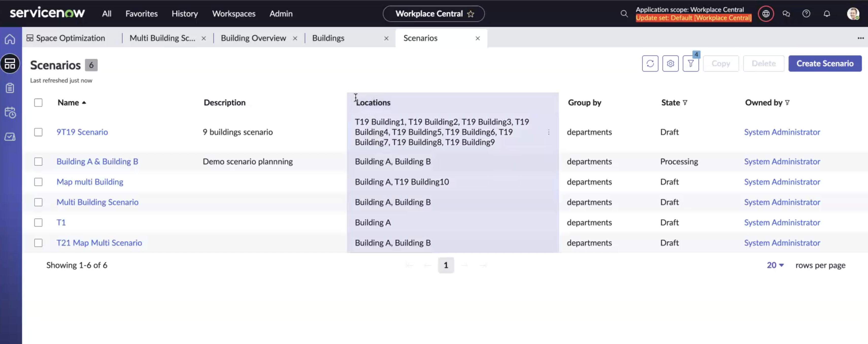
Task: Open the Admin menu
Action: [x=281, y=13]
